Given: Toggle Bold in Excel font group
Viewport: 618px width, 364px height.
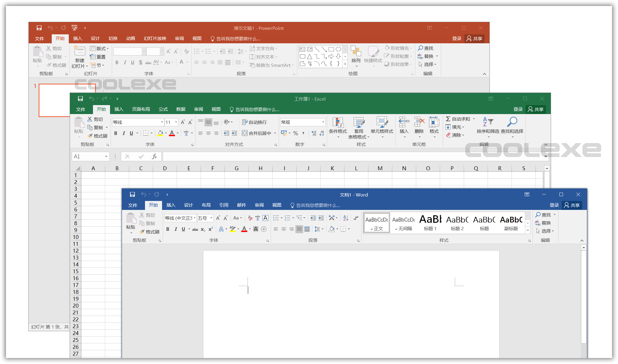Looking at the screenshot, I should pyautogui.click(x=116, y=133).
